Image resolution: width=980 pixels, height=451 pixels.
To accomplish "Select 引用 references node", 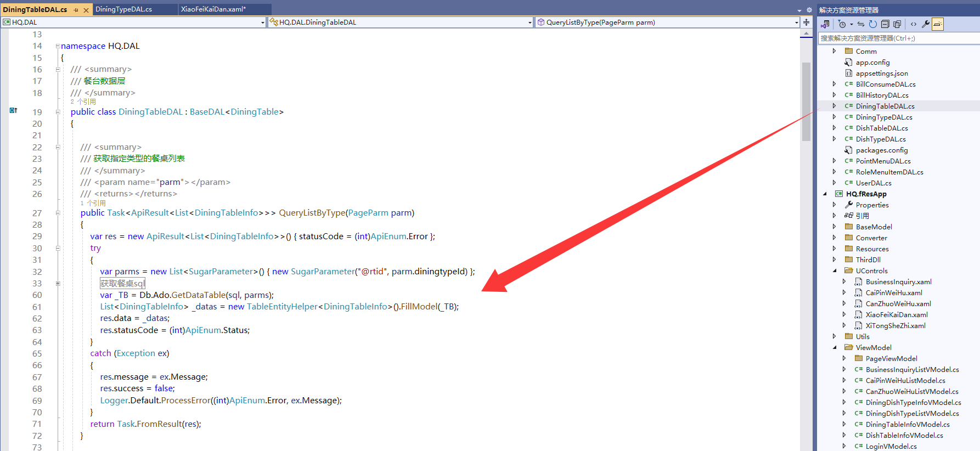I will coord(862,216).
